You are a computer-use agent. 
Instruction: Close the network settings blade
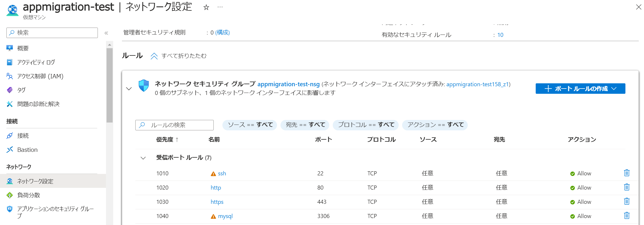point(638,7)
